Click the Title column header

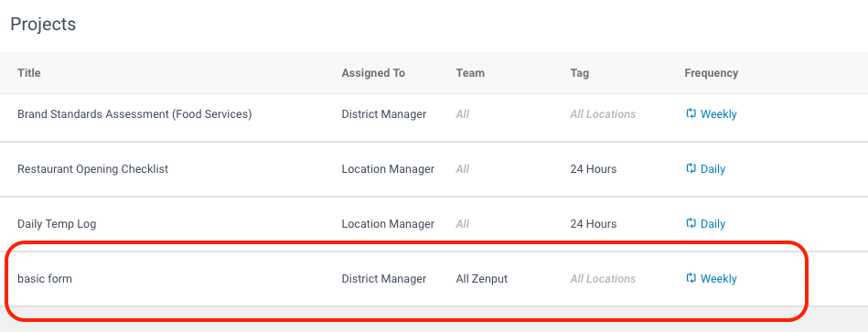click(x=28, y=73)
